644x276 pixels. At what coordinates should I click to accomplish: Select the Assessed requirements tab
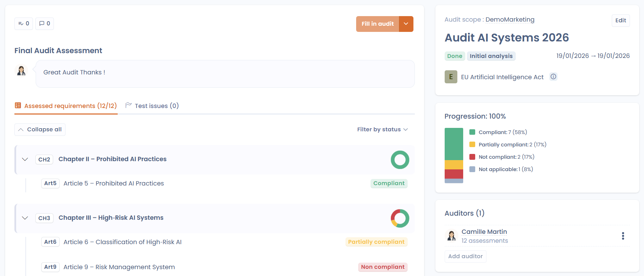[66, 106]
